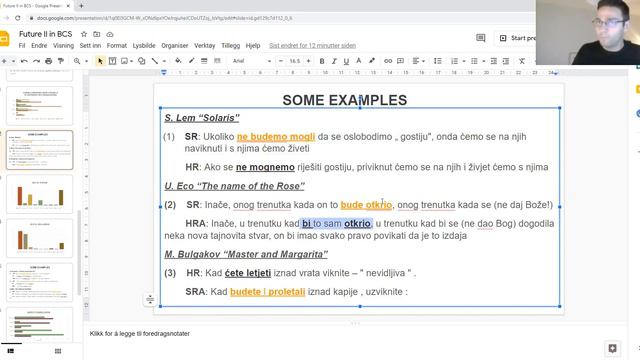Expand the new slide layout arrow
Screen dimensions: 640x360
click(13, 61)
